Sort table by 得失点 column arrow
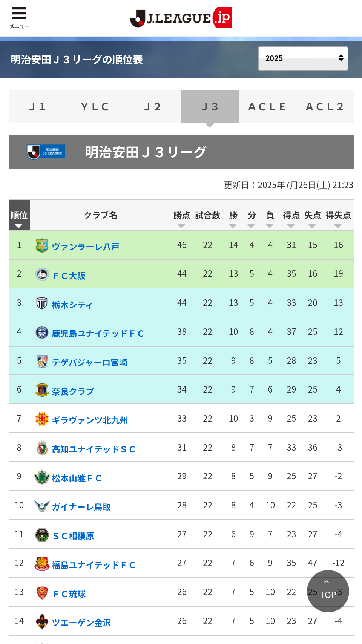362x644 pixels. point(338,226)
